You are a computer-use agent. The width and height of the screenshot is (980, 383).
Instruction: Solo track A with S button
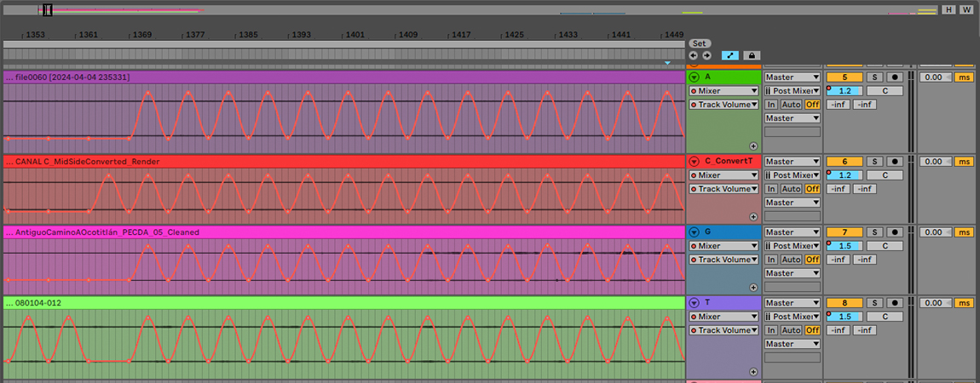(x=874, y=77)
